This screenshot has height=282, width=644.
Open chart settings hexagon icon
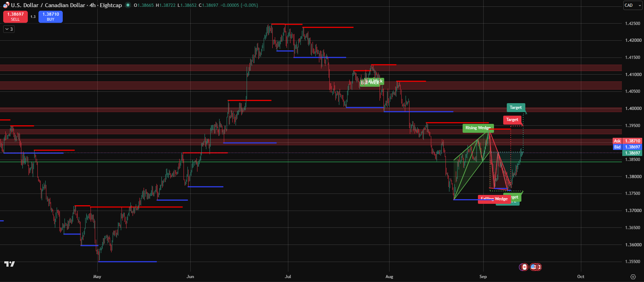pyautogui.click(x=633, y=277)
